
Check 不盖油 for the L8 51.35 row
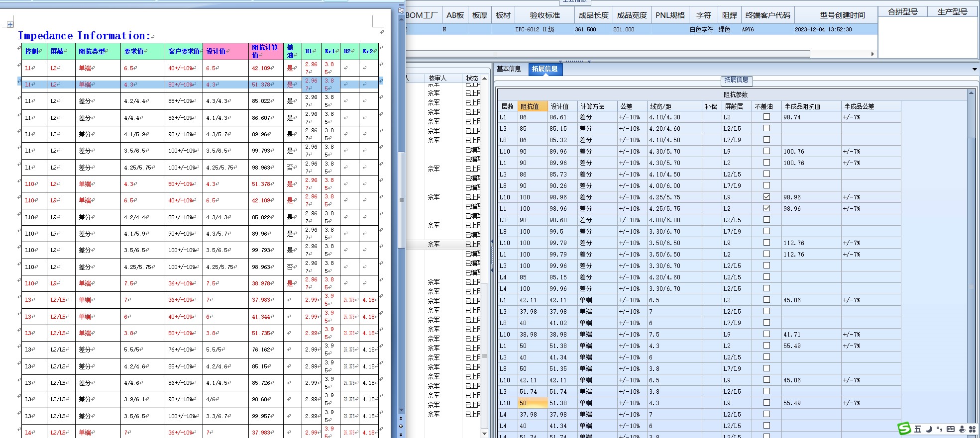(766, 368)
